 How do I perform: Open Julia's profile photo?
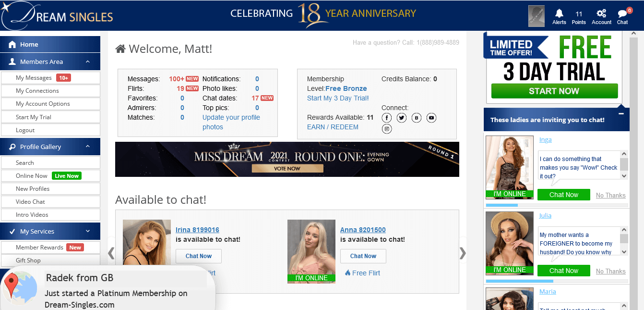pos(510,243)
